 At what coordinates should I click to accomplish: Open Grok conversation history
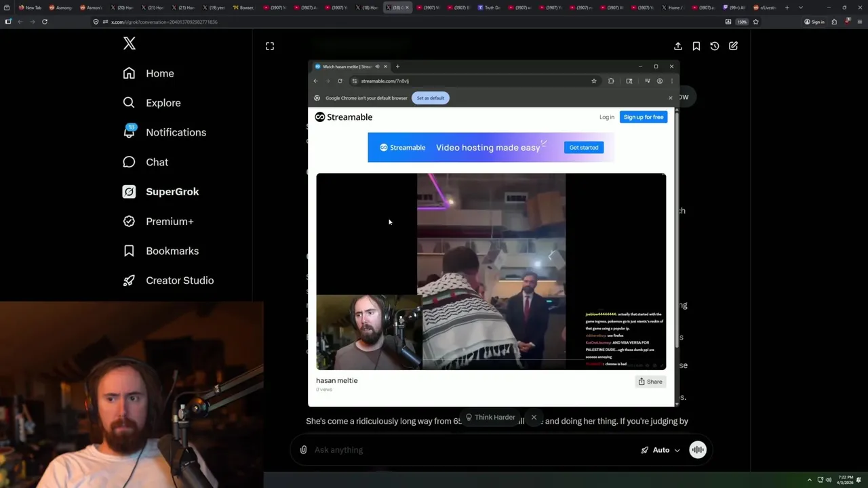pyautogui.click(x=715, y=46)
